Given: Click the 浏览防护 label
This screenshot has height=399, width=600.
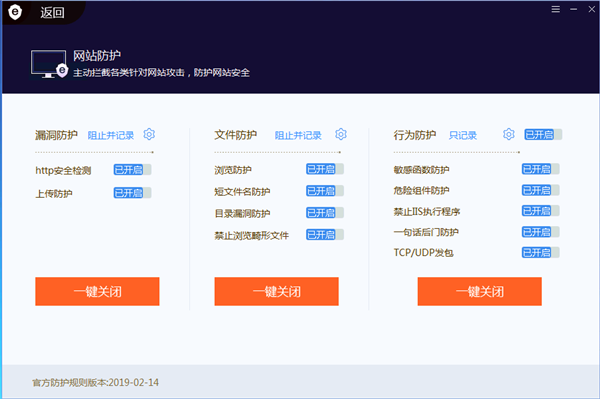Looking at the screenshot, I should 233,170.
